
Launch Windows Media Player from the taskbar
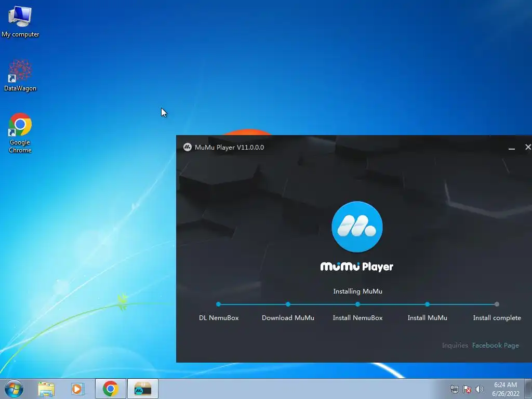click(77, 389)
